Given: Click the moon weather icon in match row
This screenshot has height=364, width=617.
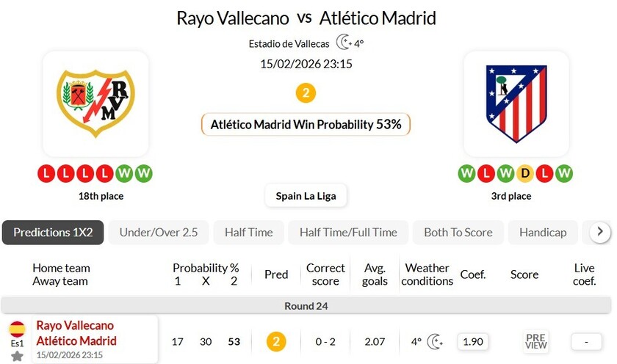Looking at the screenshot, I should pos(435,341).
